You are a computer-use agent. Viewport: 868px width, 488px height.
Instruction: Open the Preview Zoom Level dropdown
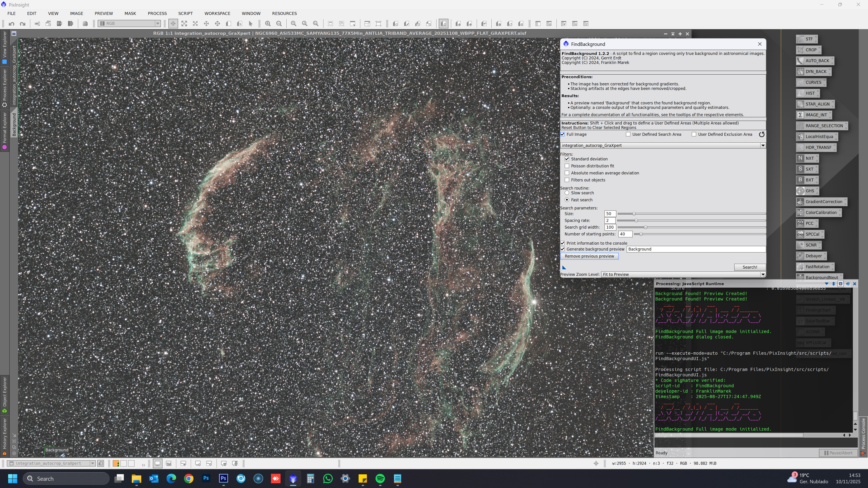point(762,274)
